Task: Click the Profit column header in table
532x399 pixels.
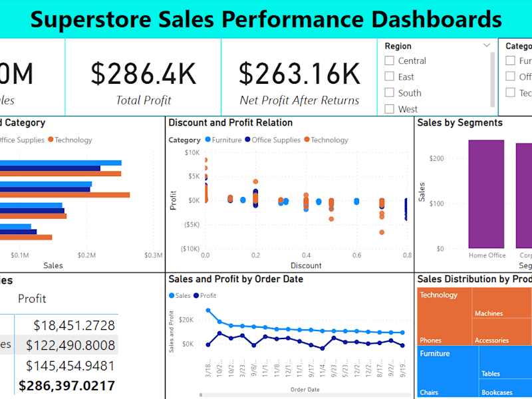Action: click(x=32, y=299)
